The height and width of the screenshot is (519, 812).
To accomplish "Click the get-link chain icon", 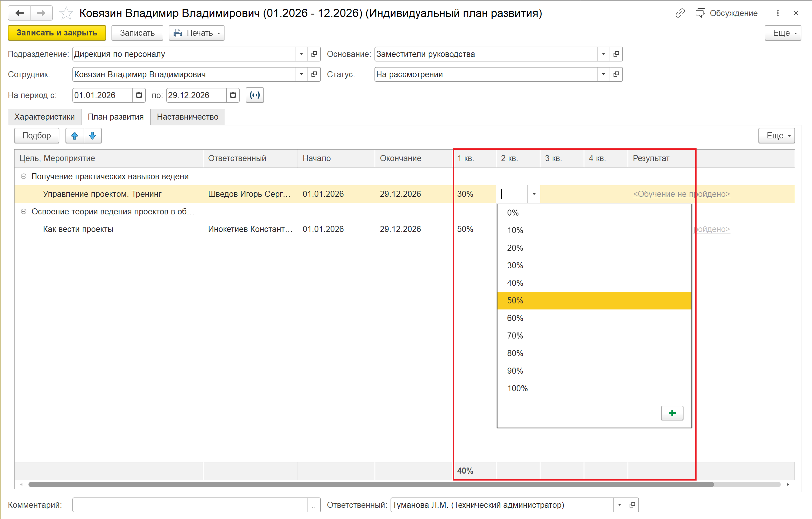I will [680, 13].
